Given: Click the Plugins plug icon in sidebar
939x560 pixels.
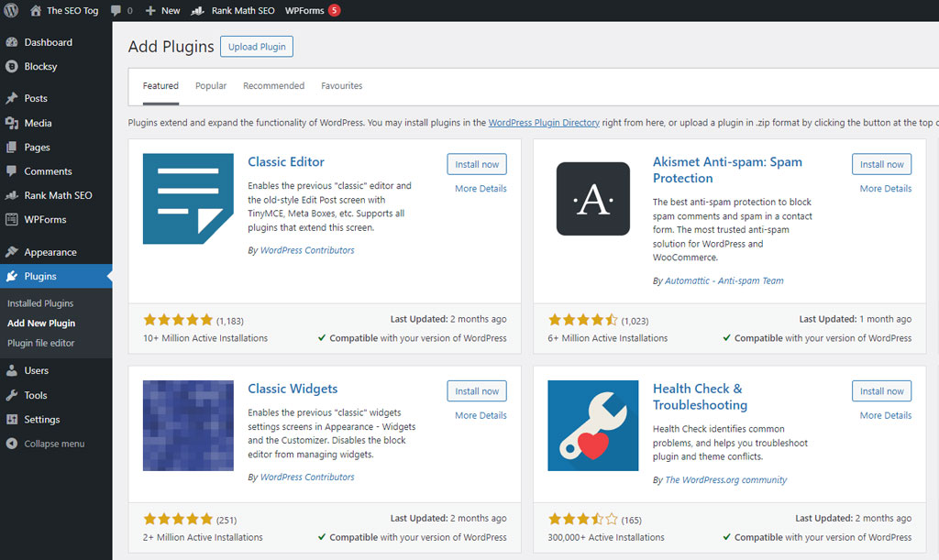Looking at the screenshot, I should [11, 277].
